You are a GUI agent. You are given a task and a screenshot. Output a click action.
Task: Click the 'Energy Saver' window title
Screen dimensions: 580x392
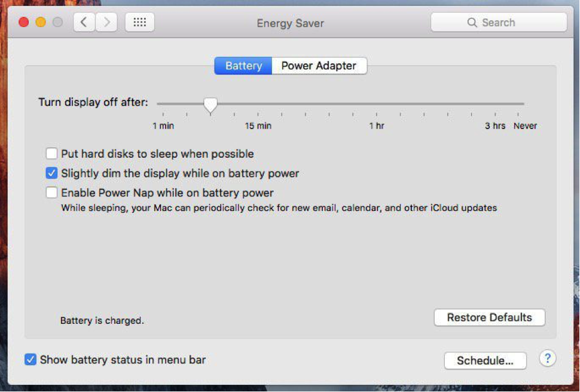291,23
